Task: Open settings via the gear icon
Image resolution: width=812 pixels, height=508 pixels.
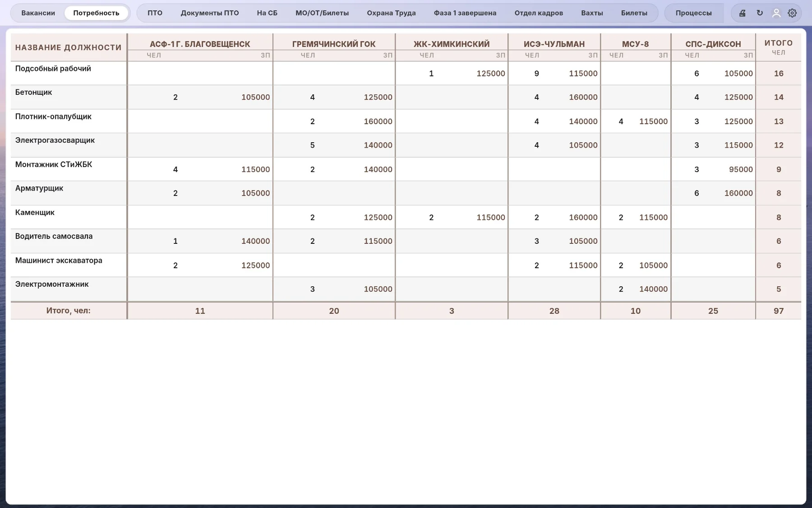Action: [792, 13]
